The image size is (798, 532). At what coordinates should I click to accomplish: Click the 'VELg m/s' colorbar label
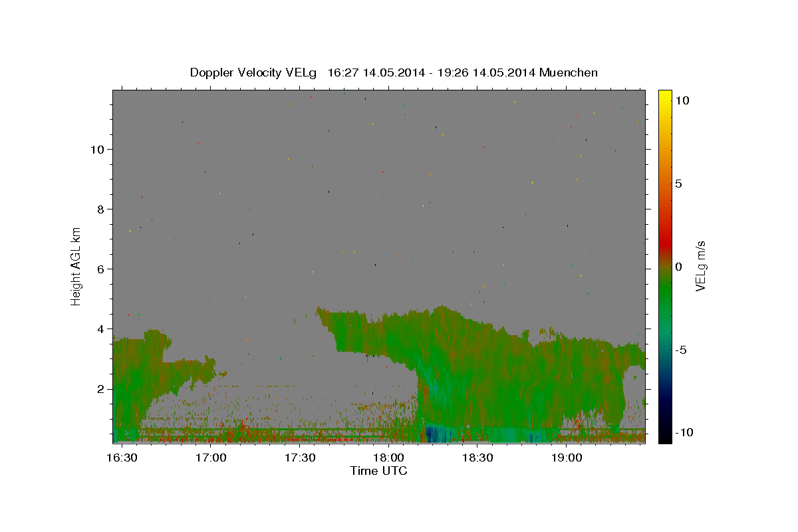coord(700,266)
